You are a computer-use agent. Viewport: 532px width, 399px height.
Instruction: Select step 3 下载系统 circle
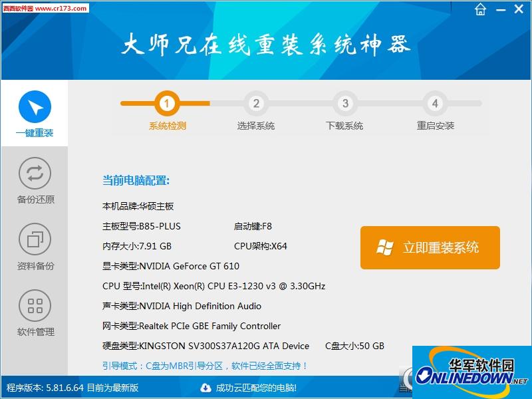tap(345, 103)
